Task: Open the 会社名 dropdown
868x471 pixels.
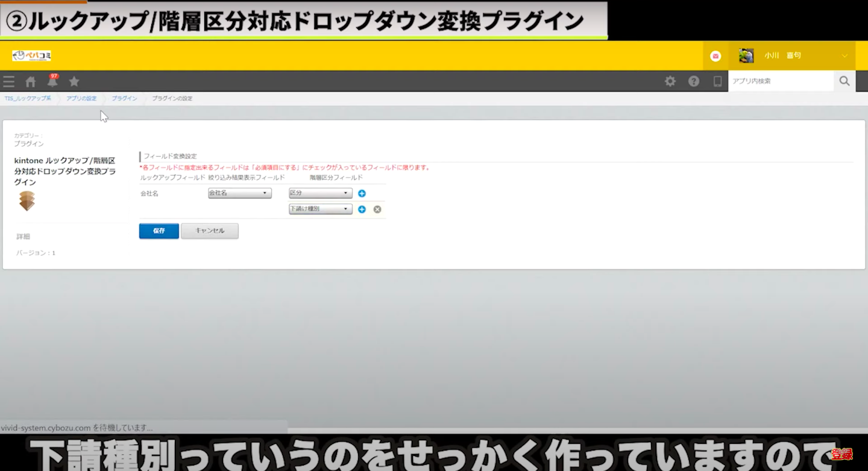Action: click(x=239, y=193)
